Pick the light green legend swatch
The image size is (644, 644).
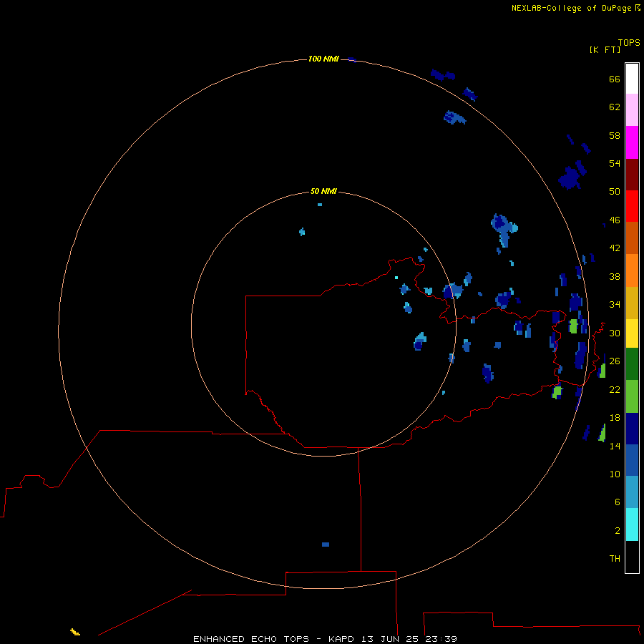[632, 396]
